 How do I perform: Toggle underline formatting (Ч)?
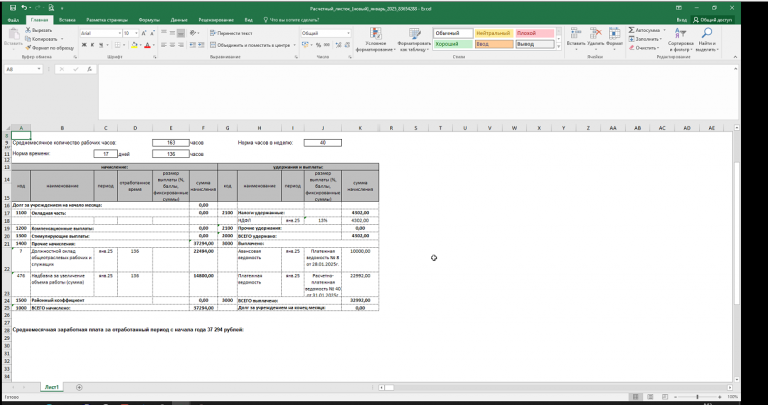click(x=101, y=45)
